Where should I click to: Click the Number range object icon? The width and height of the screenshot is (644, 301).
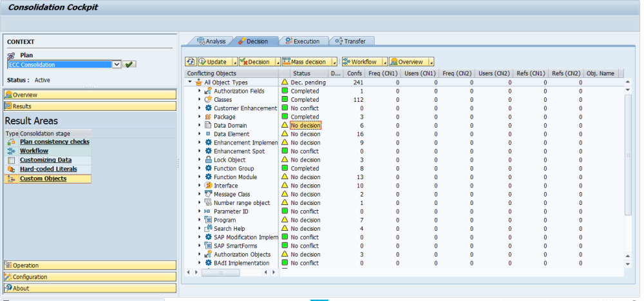pos(208,203)
